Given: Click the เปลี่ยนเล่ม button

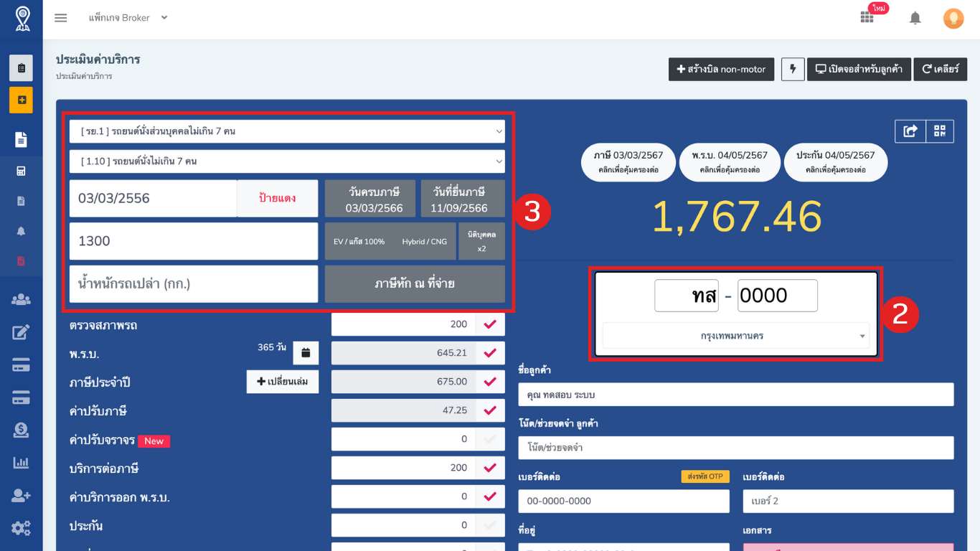Looking at the screenshot, I should [283, 382].
